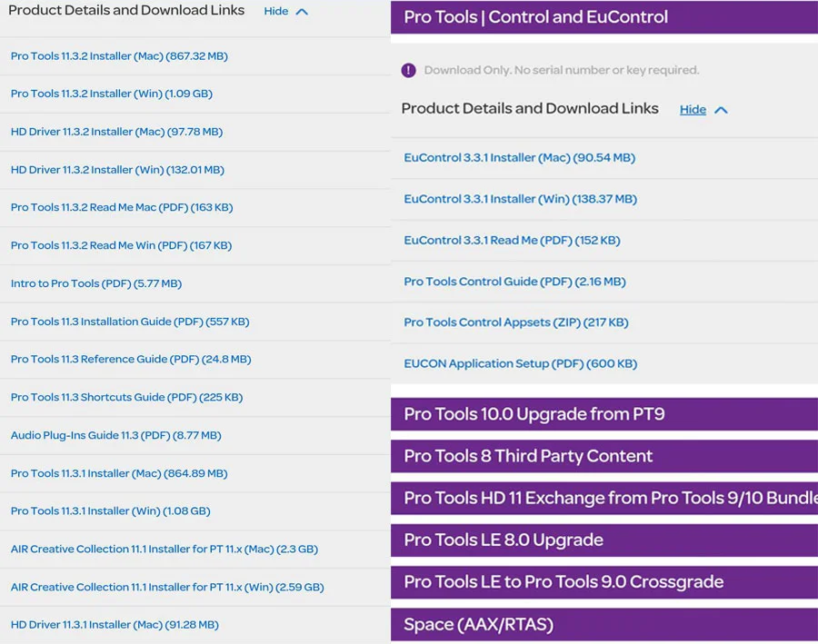818x644 pixels.
Task: Download Pro Tools 11.3.2 Installer (Mac)
Action: 119,55
